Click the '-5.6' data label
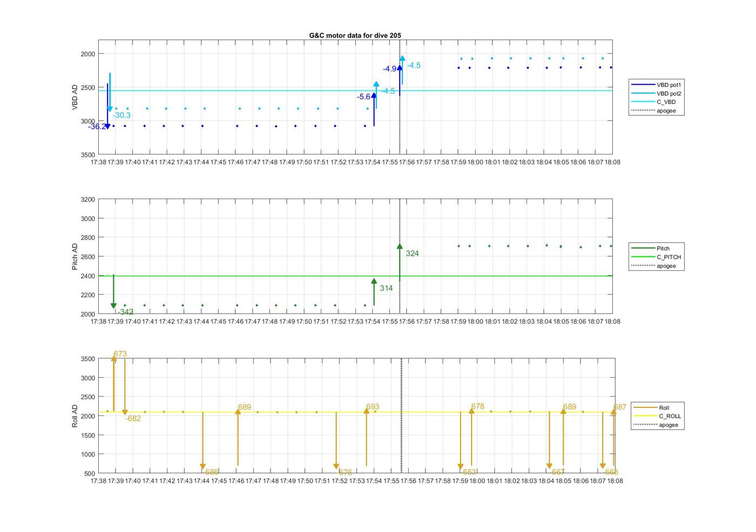The height and width of the screenshot is (532, 756). (x=363, y=97)
